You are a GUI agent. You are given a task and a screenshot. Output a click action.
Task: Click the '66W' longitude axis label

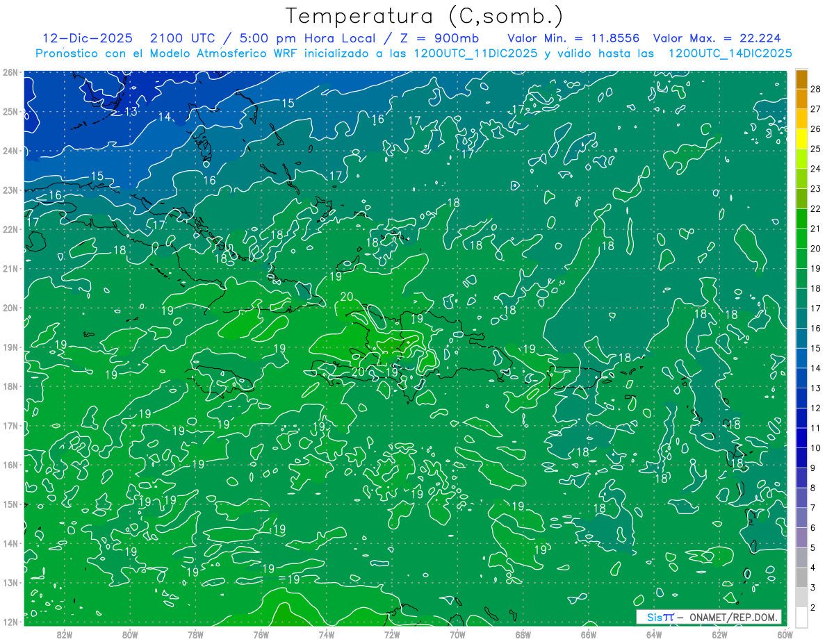pyautogui.click(x=589, y=634)
